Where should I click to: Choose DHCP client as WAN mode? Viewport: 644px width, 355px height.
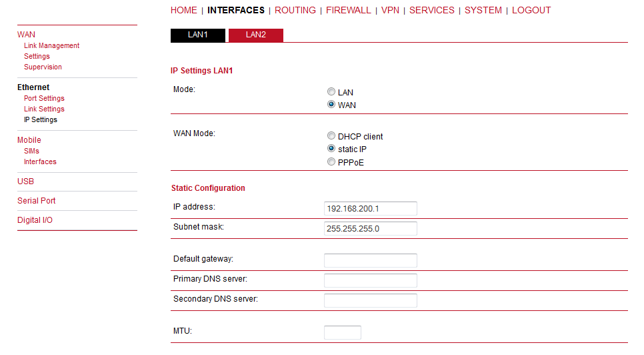click(331, 135)
